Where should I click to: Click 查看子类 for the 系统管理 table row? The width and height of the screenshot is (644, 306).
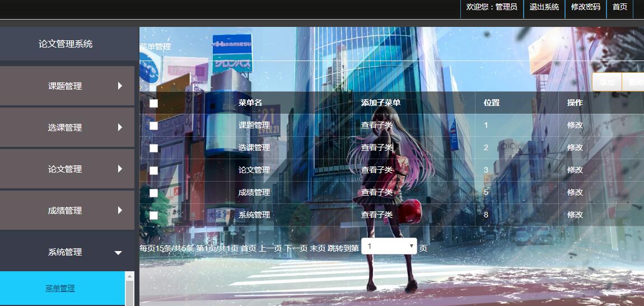tap(377, 215)
